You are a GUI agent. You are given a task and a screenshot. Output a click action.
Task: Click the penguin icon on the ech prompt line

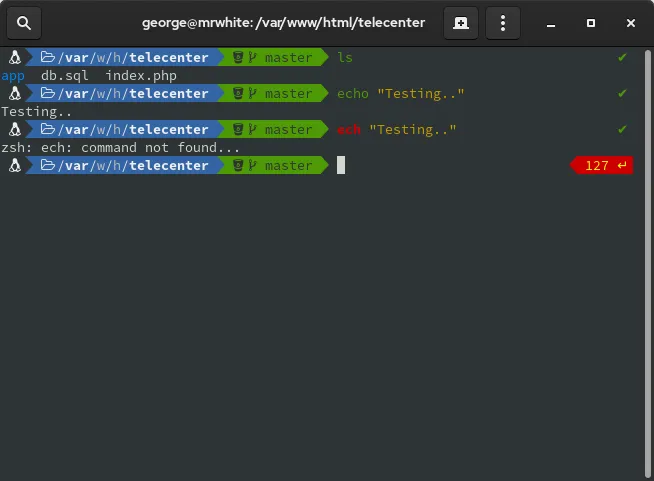15,129
